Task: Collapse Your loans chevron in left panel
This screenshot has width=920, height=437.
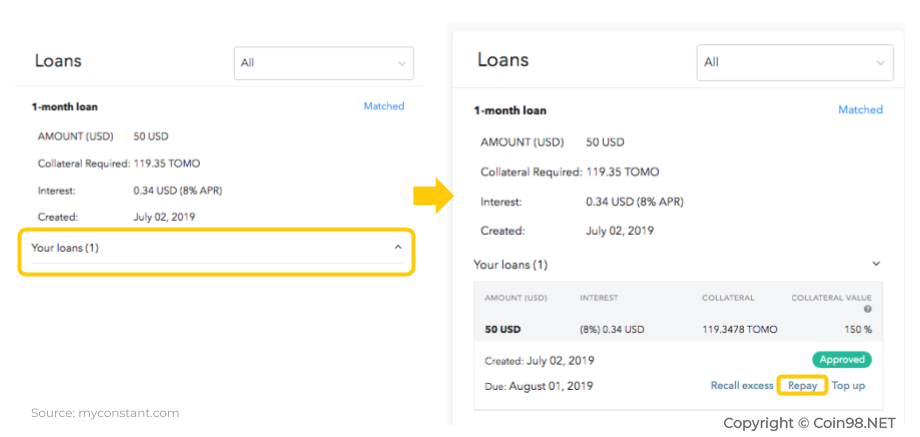Action: point(398,248)
